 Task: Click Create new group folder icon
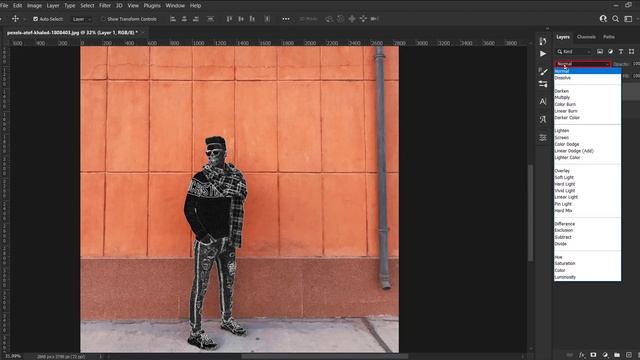click(617, 355)
